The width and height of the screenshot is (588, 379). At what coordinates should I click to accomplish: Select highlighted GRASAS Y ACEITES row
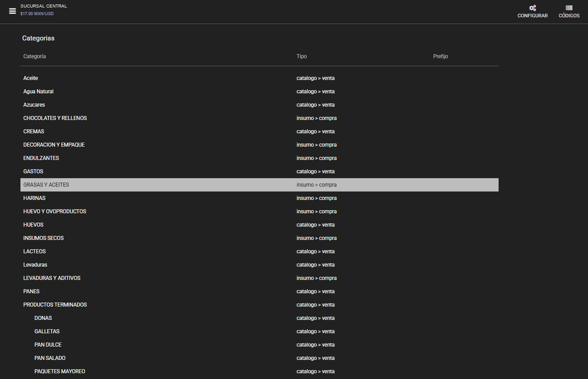[x=259, y=185]
